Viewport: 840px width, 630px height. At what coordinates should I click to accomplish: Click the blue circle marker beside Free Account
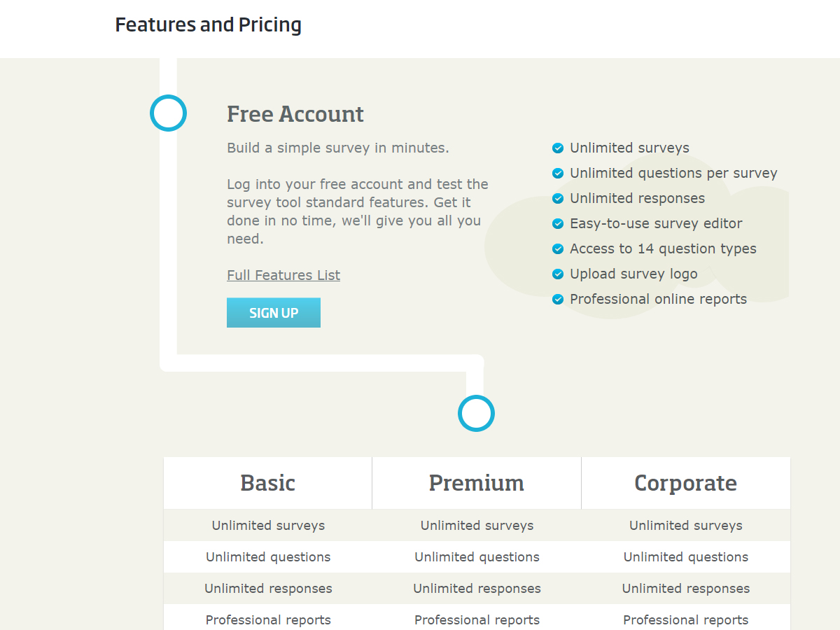[x=168, y=113]
